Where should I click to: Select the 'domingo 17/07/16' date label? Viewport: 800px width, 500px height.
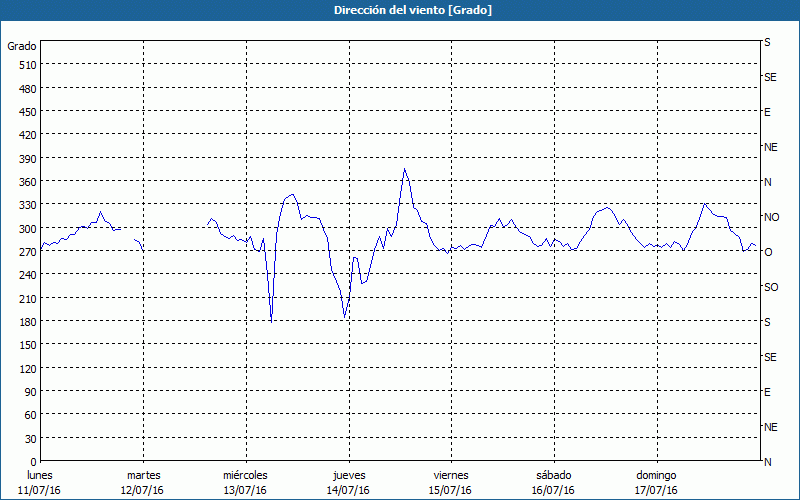pyautogui.click(x=656, y=482)
